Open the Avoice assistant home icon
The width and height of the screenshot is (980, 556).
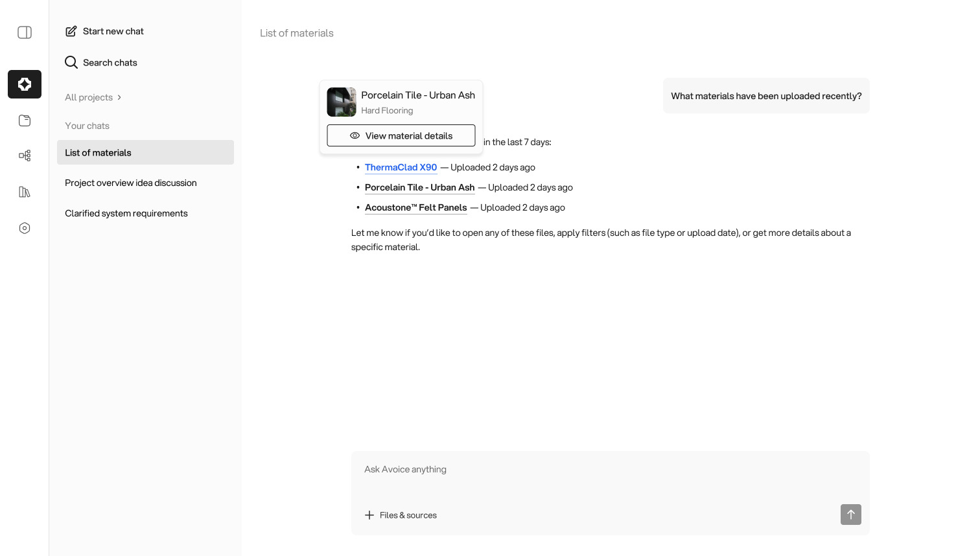tap(25, 84)
